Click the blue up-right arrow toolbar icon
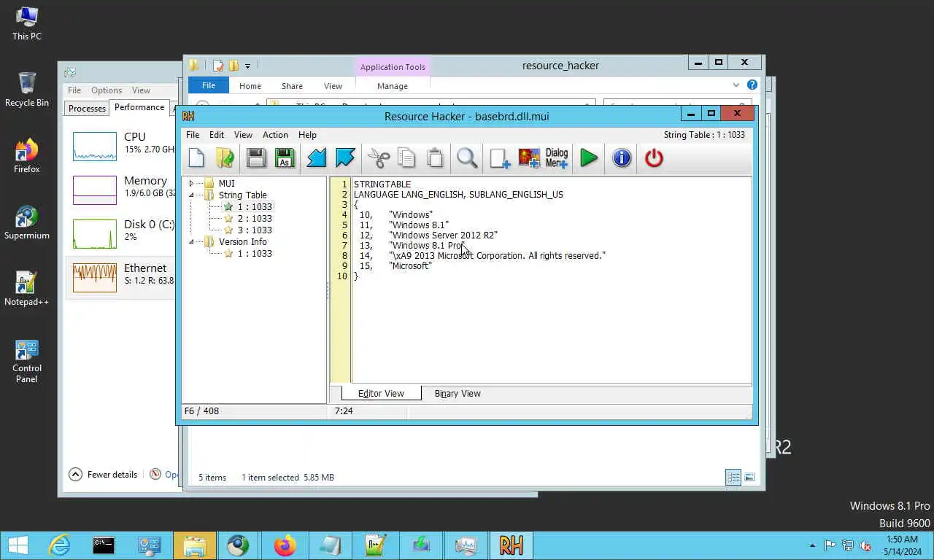The image size is (934, 560). (345, 158)
